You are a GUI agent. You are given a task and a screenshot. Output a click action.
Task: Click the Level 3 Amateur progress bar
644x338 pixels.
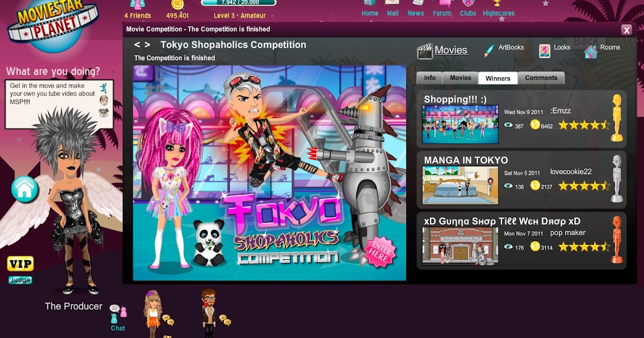239,3
